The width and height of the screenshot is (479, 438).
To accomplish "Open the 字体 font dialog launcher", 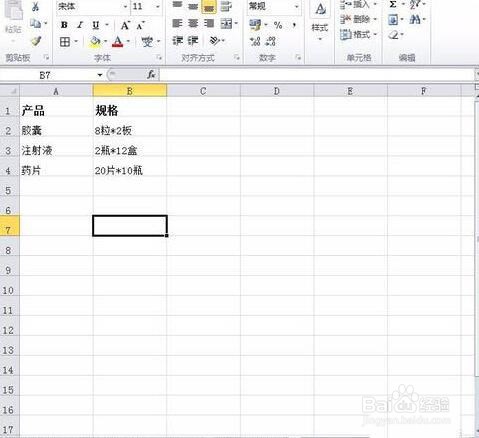I will [x=159, y=58].
